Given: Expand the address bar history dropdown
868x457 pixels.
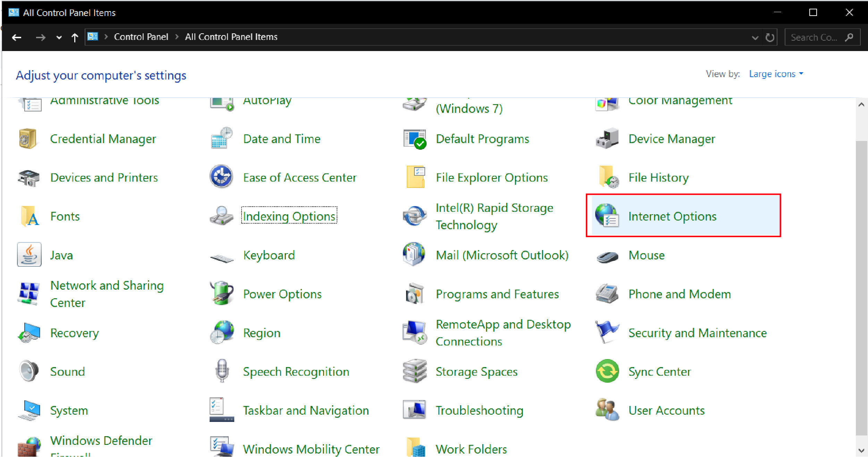Looking at the screenshot, I should pyautogui.click(x=755, y=38).
